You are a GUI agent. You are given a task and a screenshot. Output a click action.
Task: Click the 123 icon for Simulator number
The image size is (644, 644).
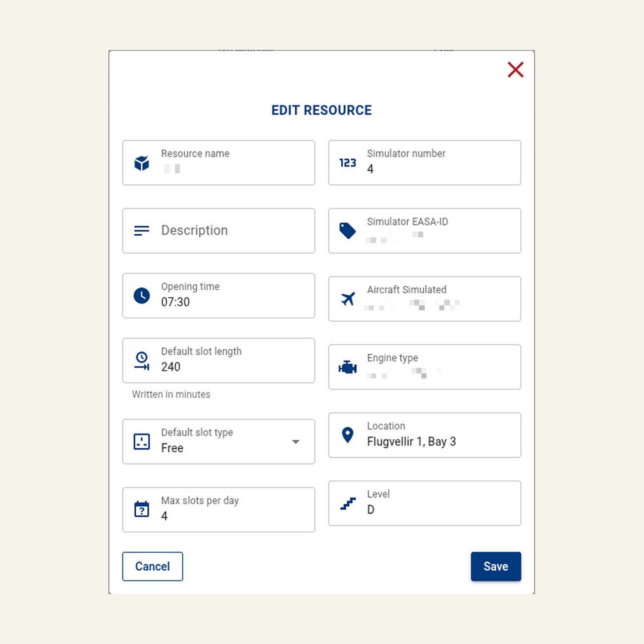(x=348, y=163)
